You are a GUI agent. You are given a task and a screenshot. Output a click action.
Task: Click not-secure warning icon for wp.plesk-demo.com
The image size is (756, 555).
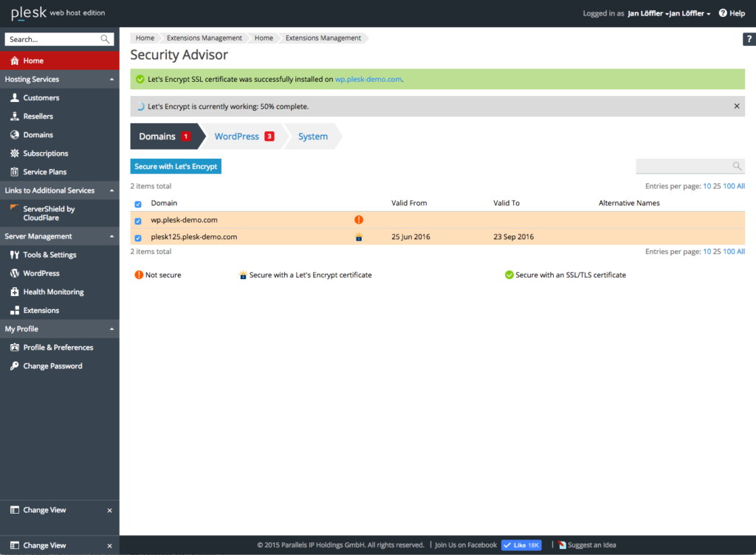(x=359, y=220)
